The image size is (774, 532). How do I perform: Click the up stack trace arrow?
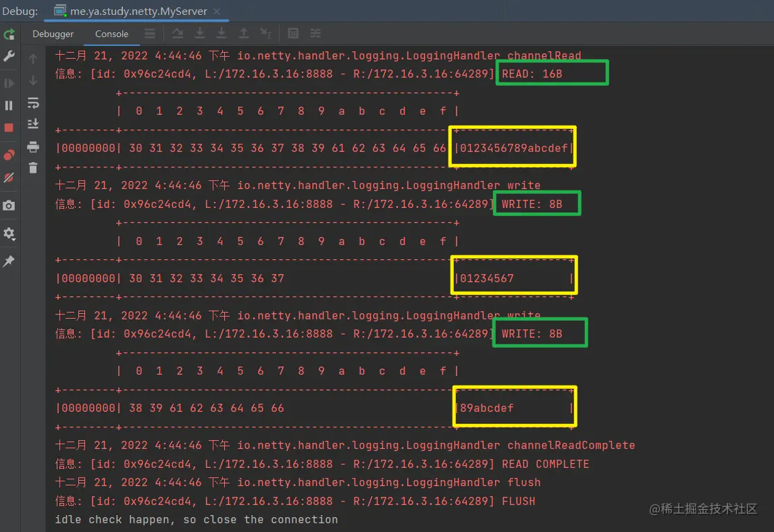[33, 59]
